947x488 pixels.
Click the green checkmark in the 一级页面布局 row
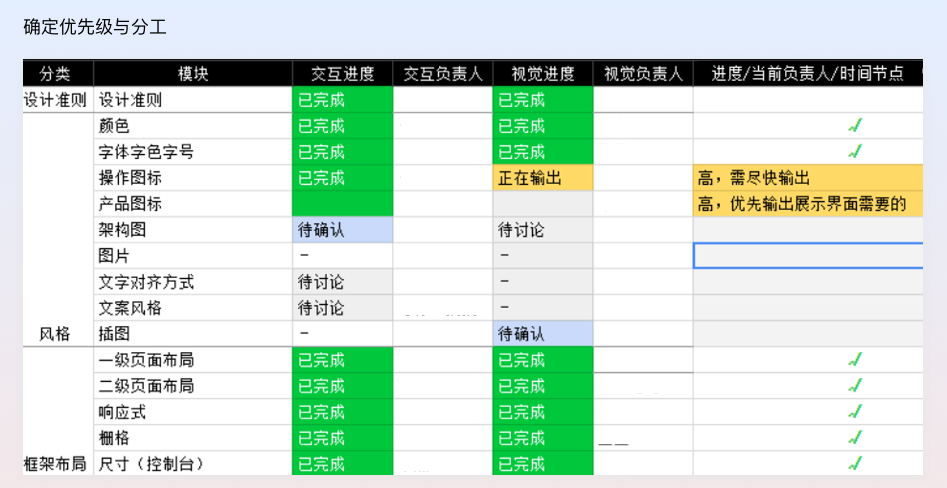pos(855,360)
